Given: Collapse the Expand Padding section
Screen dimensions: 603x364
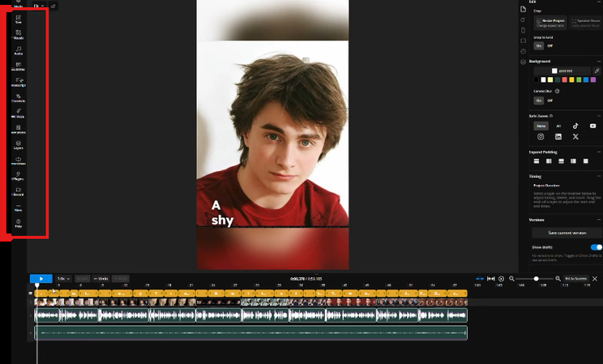Looking at the screenshot, I should (x=599, y=152).
